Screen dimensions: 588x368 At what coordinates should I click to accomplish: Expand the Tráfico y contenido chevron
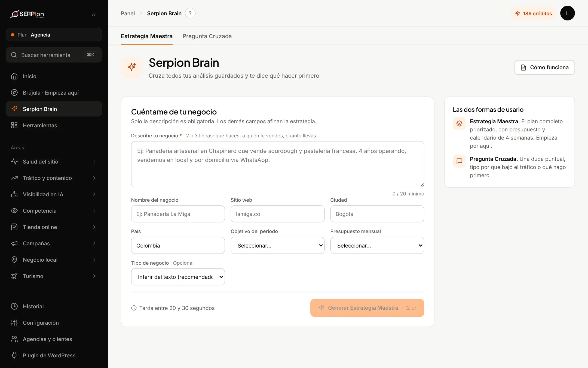tap(94, 178)
